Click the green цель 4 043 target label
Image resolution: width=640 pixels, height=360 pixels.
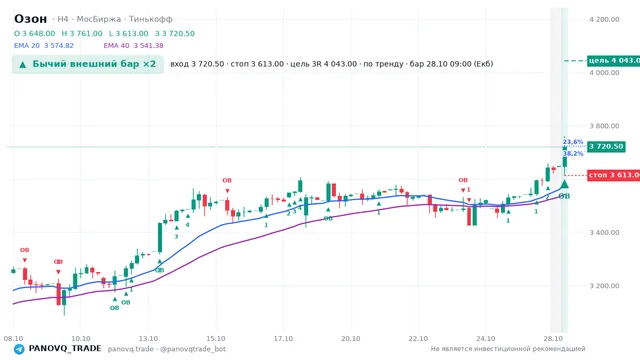[613, 61]
